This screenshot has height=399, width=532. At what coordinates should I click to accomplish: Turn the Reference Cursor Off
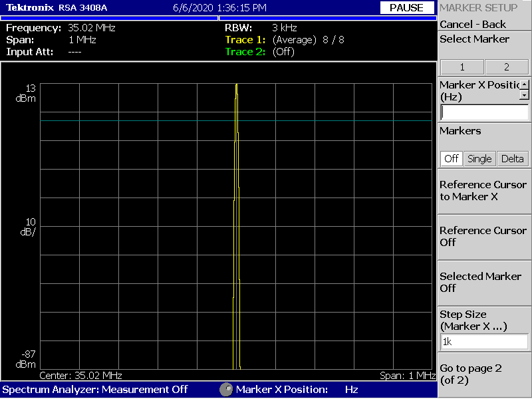coord(483,237)
